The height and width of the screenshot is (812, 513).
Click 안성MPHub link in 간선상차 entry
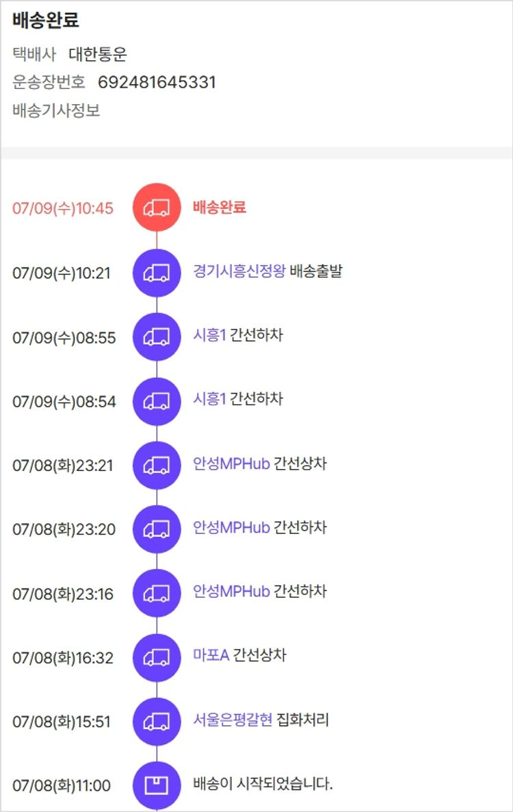(231, 464)
